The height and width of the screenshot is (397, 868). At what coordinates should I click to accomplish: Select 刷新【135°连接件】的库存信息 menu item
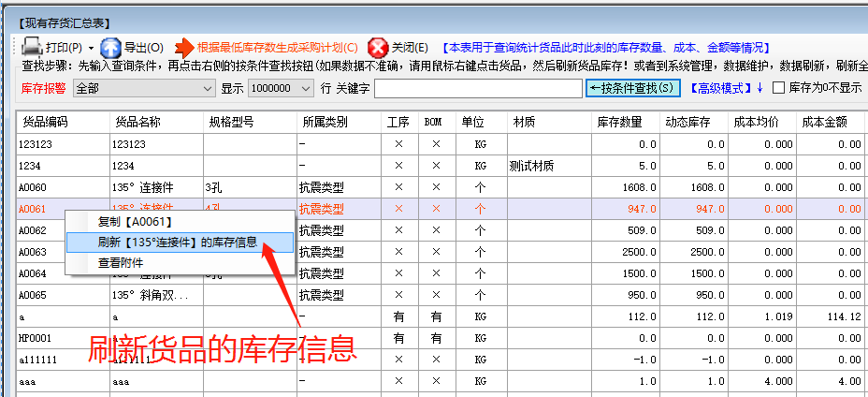pos(180,243)
